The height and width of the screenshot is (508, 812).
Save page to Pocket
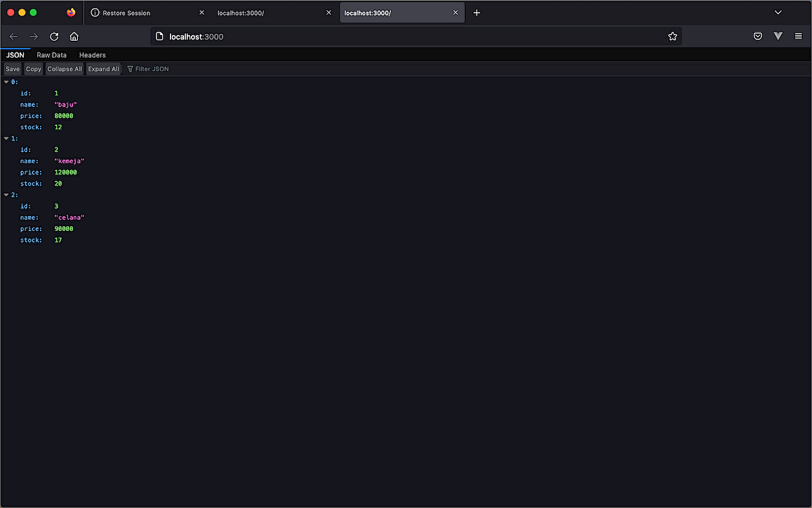coord(758,36)
